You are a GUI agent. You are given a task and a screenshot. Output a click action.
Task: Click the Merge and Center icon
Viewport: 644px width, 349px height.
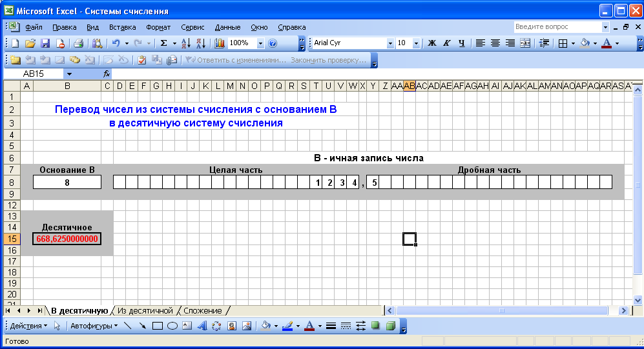click(525, 43)
